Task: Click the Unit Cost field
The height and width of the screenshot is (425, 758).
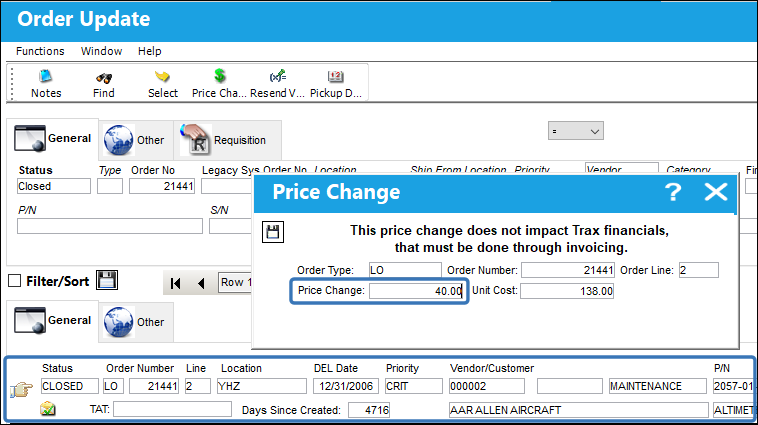Action: tap(567, 291)
